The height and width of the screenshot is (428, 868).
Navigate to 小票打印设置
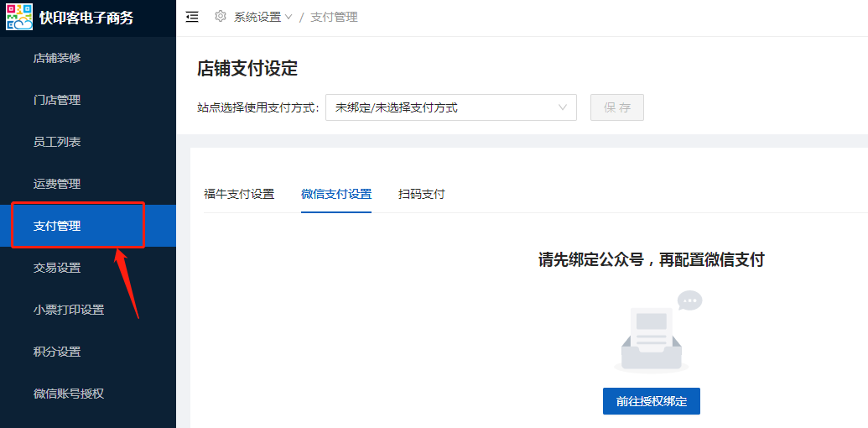pyautogui.click(x=69, y=310)
